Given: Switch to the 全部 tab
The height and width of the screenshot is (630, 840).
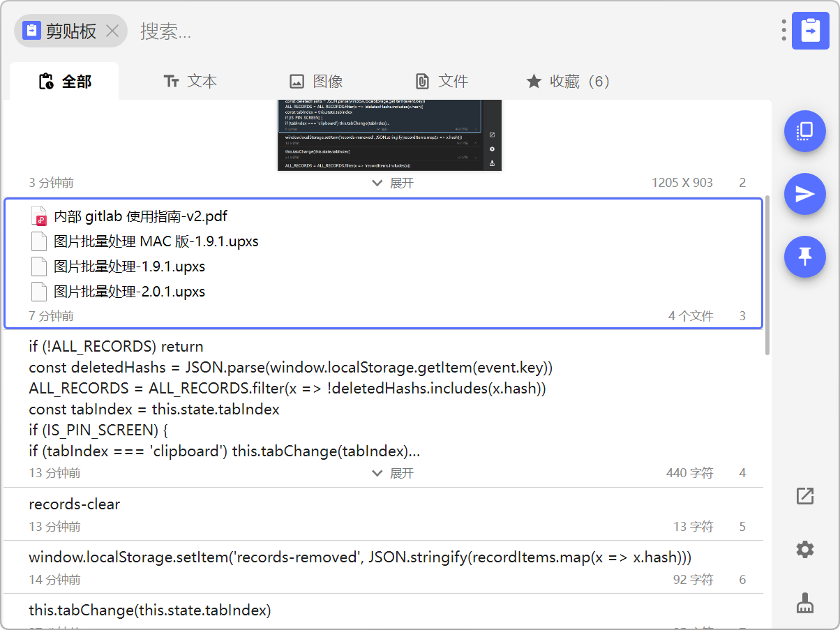Looking at the screenshot, I should pos(65,82).
